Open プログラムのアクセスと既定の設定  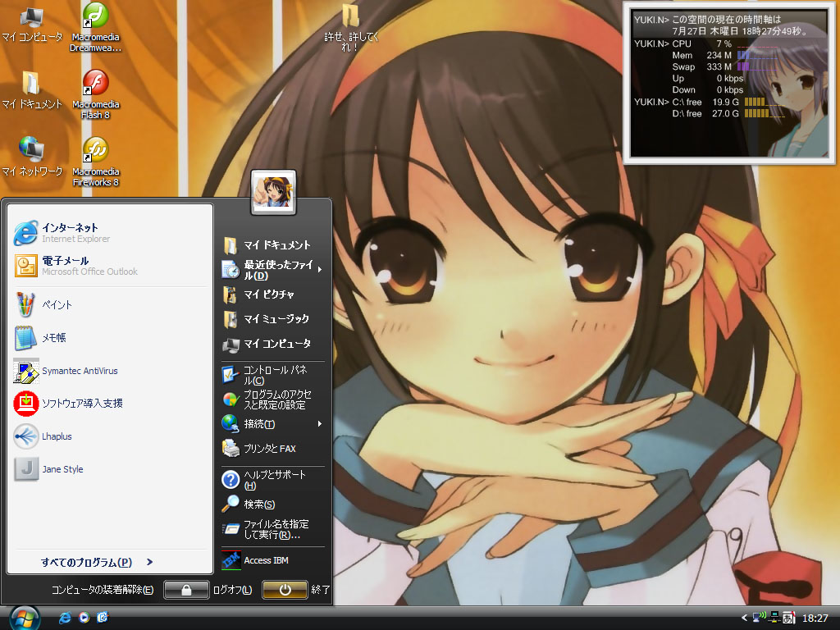pyautogui.click(x=272, y=399)
